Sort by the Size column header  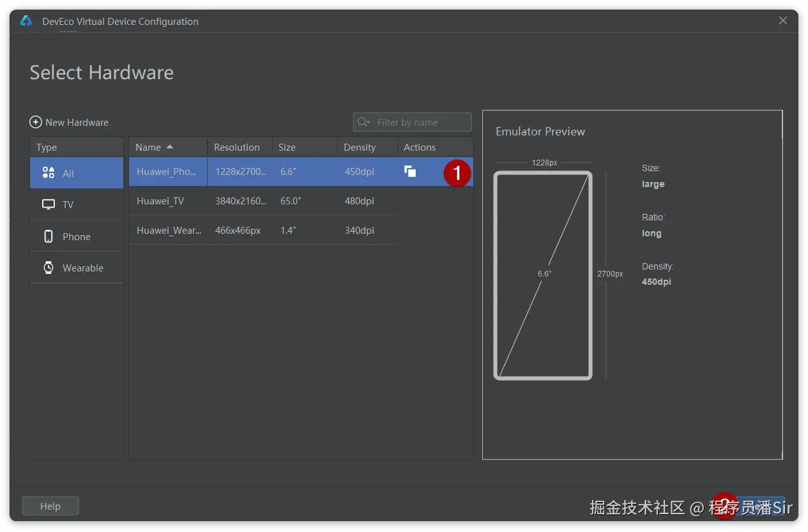305,147
